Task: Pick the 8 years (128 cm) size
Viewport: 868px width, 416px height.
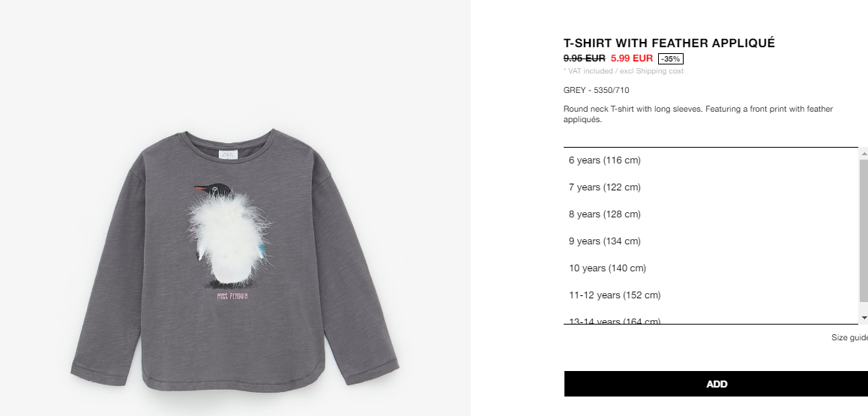Action: coord(711,214)
